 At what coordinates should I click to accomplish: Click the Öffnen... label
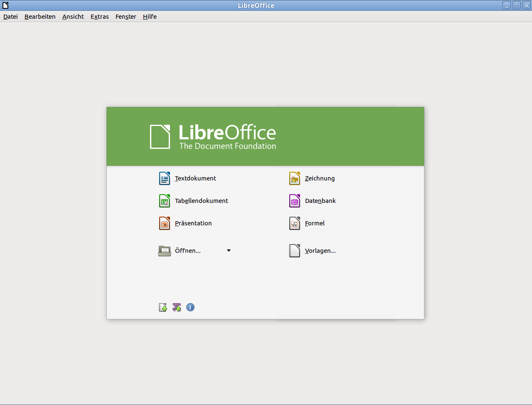coord(188,251)
